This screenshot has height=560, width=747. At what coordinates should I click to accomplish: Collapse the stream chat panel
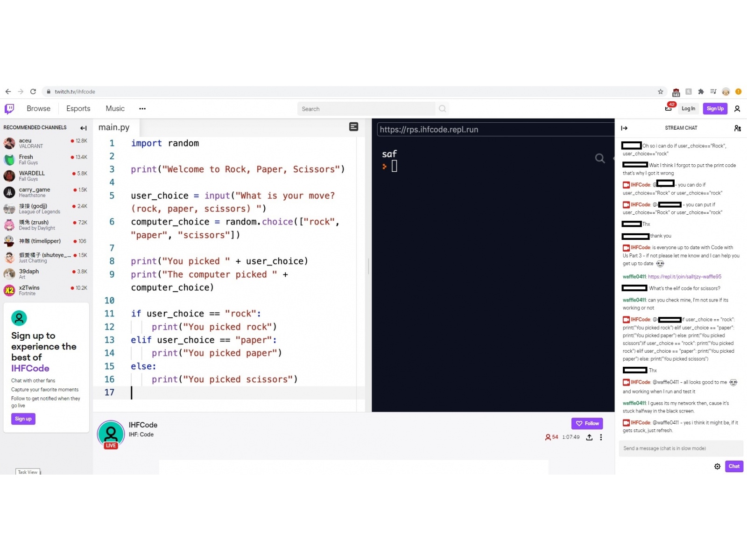click(624, 128)
